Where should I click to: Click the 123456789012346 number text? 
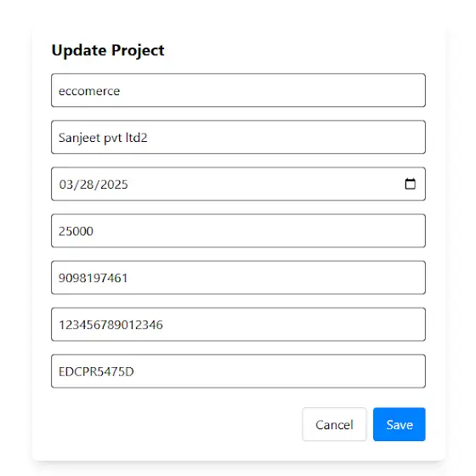[110, 325]
